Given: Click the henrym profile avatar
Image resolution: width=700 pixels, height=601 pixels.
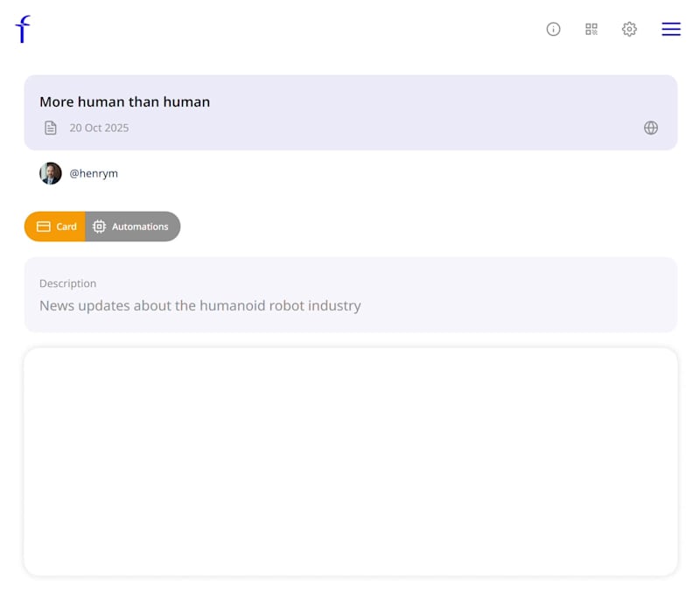Looking at the screenshot, I should tap(51, 173).
